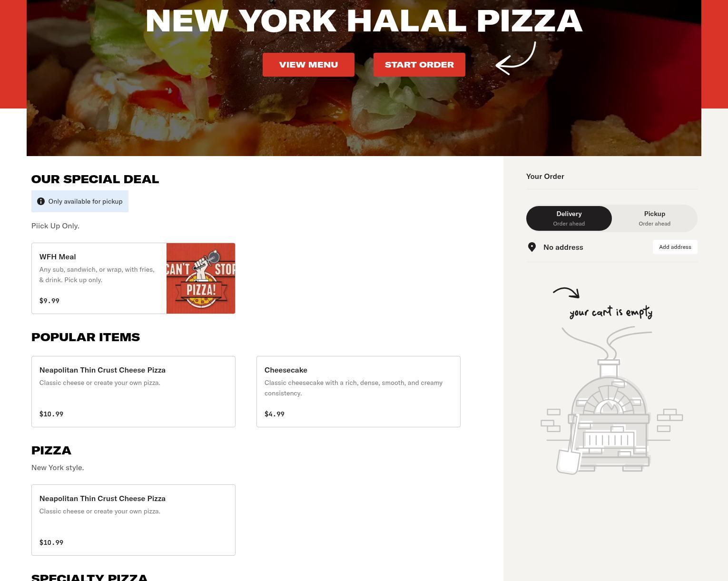Click the Add address button

[675, 247]
